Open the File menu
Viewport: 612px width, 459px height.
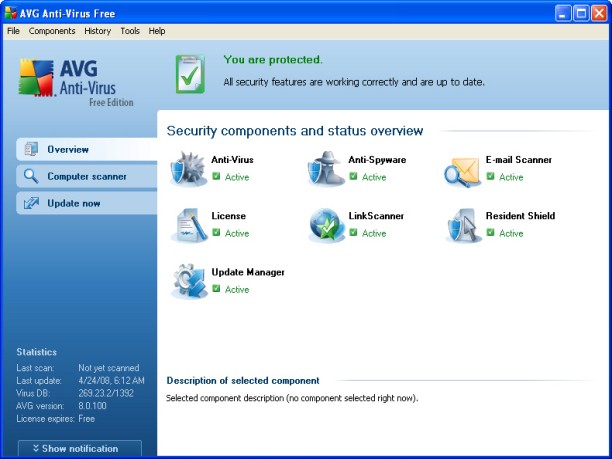(x=14, y=31)
